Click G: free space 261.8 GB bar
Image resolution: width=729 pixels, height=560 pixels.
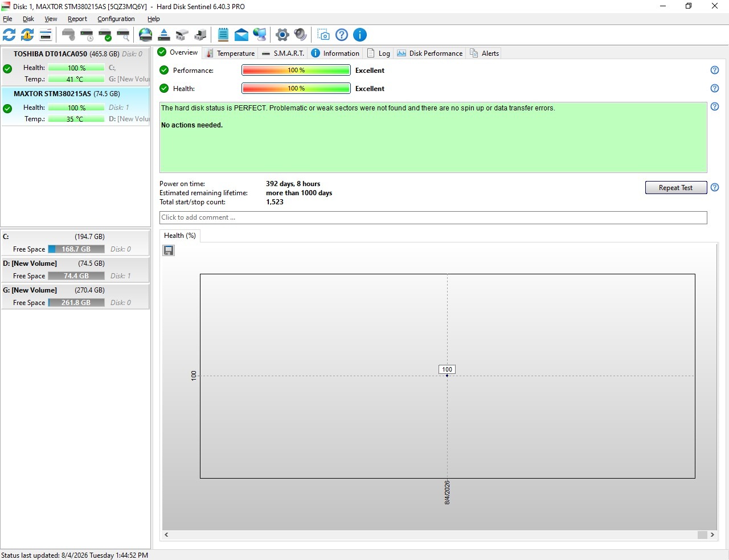tap(76, 302)
